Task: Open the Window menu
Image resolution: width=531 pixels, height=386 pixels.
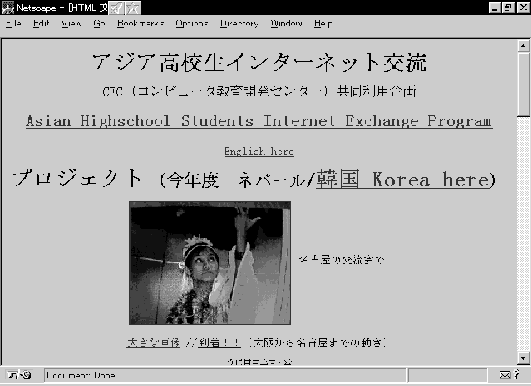Action: tap(286, 23)
